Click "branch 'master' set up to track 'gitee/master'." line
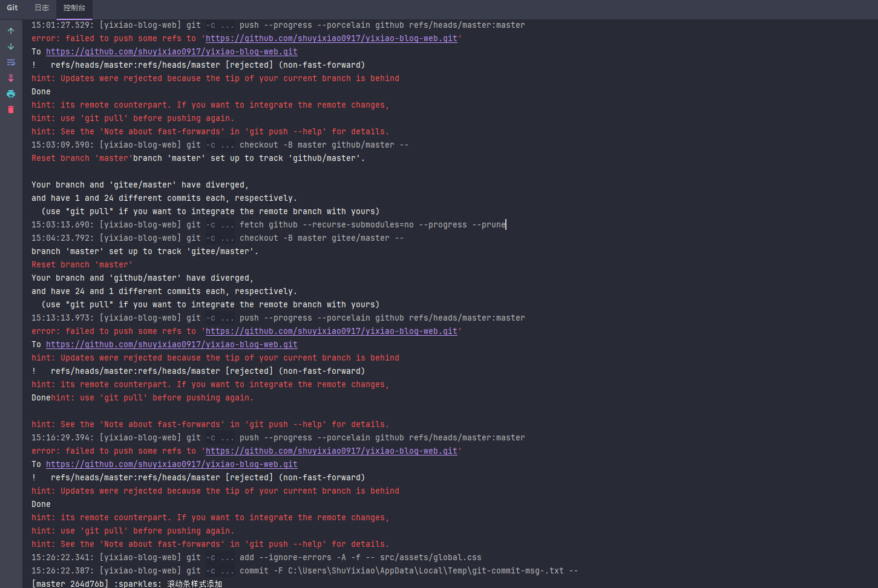 click(x=145, y=251)
